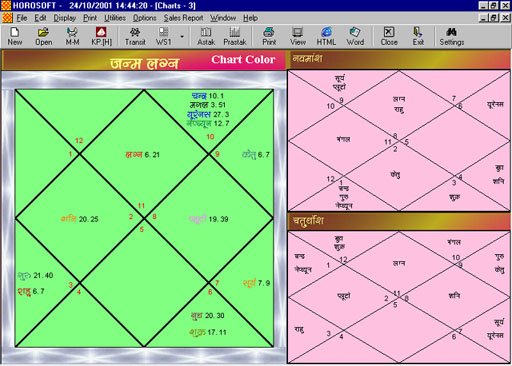Screen dimensions: 512x366
Task: Show the Transit chart
Action: (135, 36)
